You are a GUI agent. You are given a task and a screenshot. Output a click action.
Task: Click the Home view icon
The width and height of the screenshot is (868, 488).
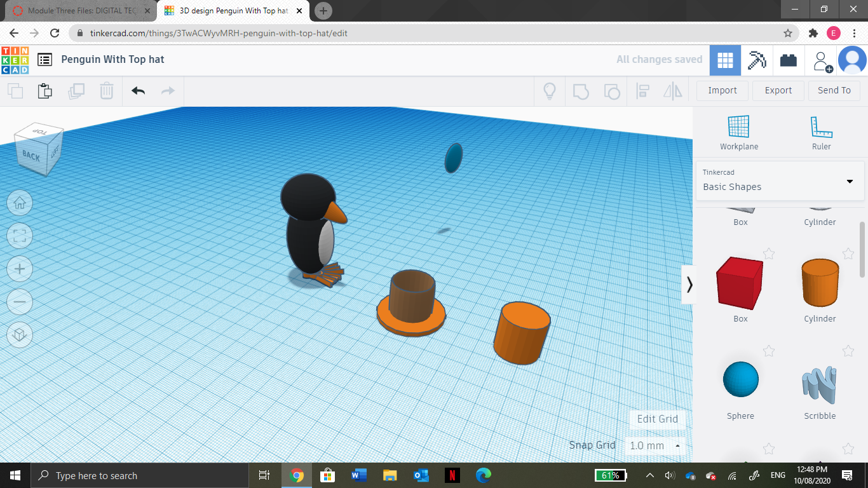(20, 203)
